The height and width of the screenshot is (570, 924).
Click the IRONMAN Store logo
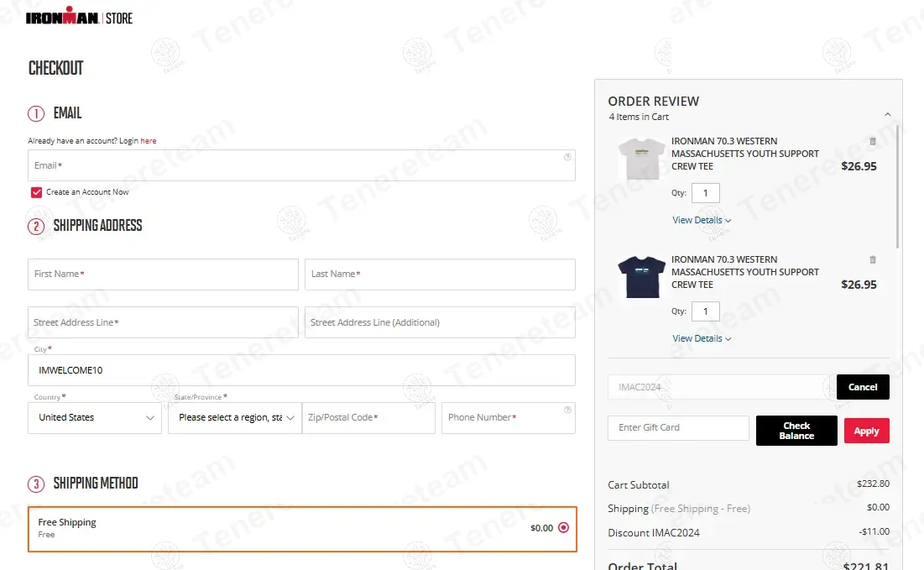point(79,18)
